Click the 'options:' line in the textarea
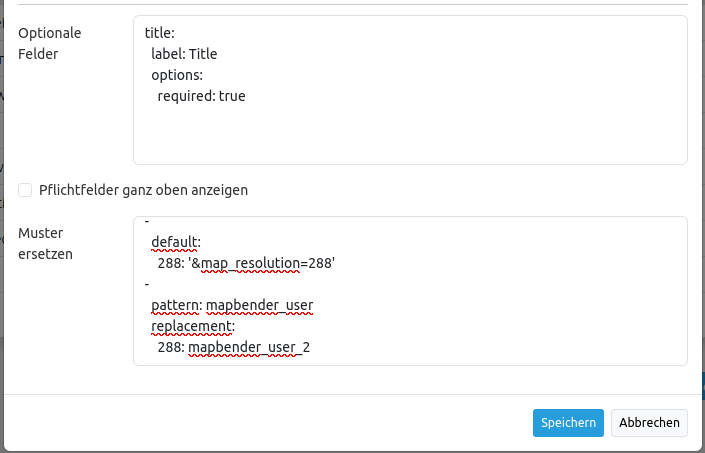Screen dimensions: 705x453 [x=177, y=75]
